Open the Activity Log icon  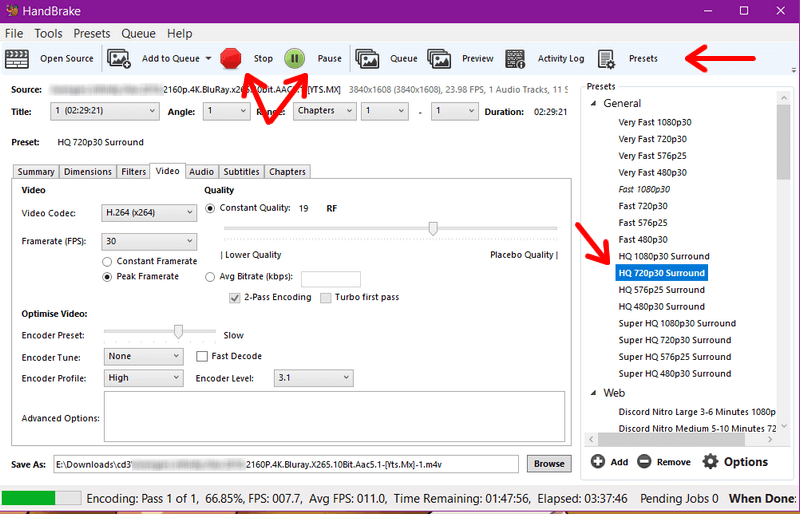516,59
